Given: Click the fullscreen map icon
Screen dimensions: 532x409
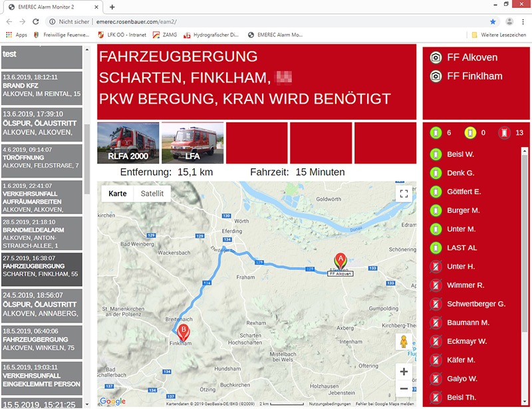Looking at the screenshot, I should click(404, 194).
